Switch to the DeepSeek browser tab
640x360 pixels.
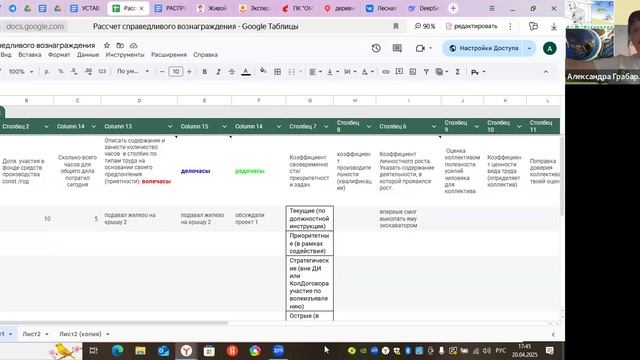click(x=423, y=8)
